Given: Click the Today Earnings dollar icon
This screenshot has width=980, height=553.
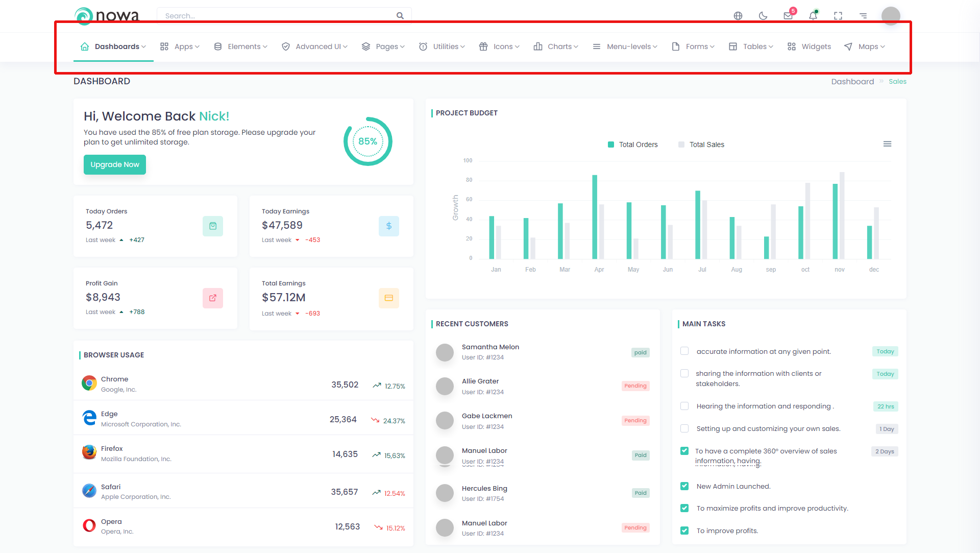Looking at the screenshot, I should click(388, 226).
